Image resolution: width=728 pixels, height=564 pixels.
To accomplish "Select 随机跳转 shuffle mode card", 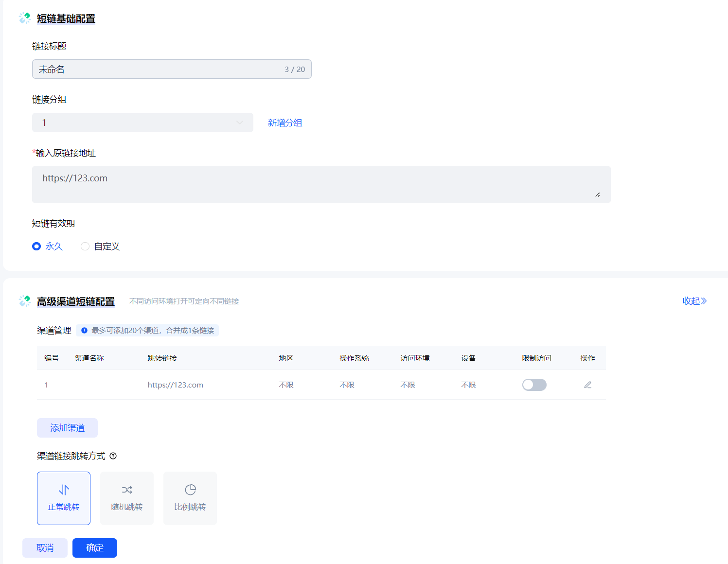I will coord(127,498).
